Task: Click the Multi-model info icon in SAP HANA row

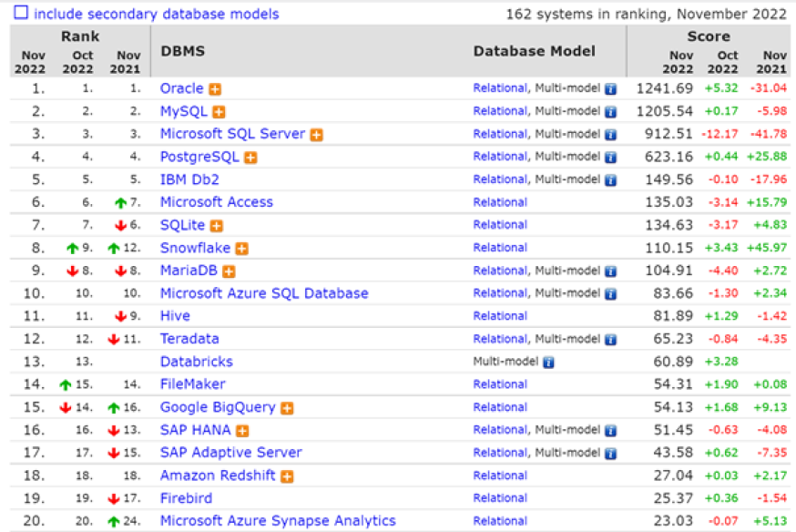Action: coord(611,431)
